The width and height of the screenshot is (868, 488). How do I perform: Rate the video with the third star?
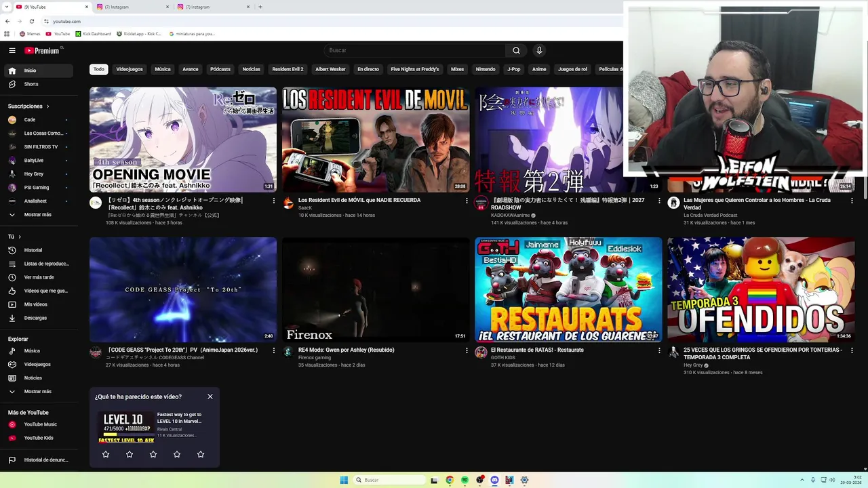(153, 454)
